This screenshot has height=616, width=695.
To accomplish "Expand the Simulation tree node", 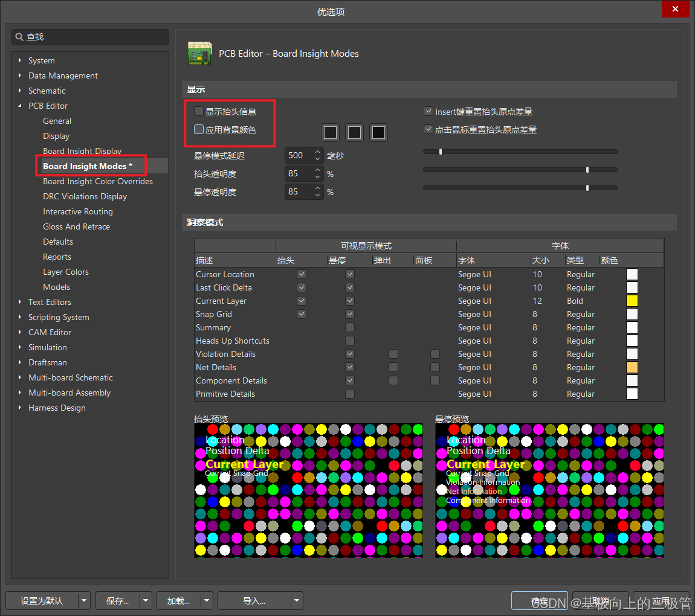I will point(20,347).
